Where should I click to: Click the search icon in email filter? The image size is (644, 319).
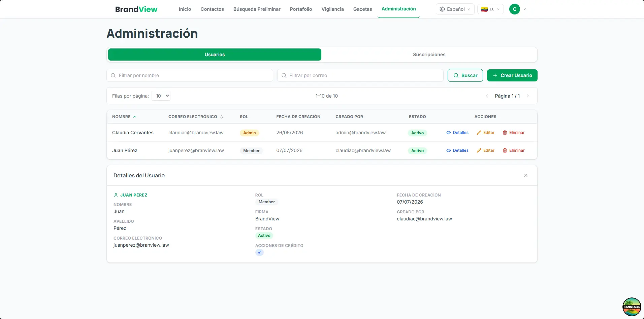284,75
